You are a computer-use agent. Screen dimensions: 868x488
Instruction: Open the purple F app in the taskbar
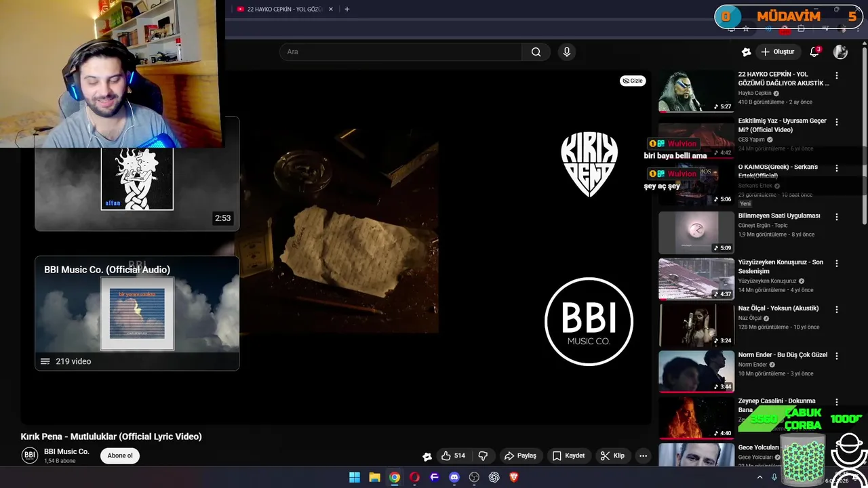tap(435, 477)
